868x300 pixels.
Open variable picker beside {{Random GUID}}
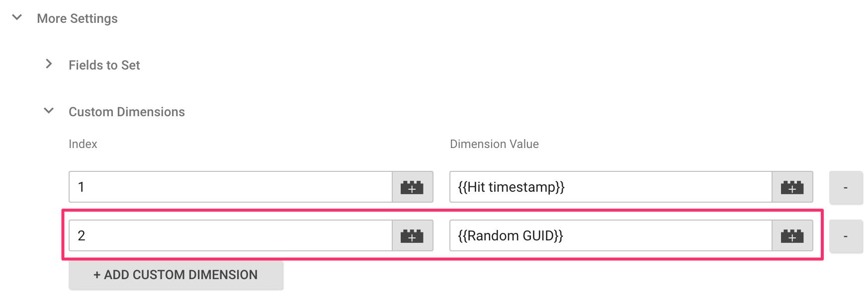[x=792, y=235]
